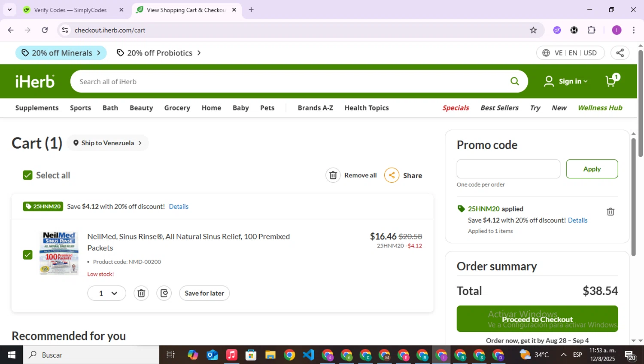
Task: Open the Sports menu
Action: point(80,108)
